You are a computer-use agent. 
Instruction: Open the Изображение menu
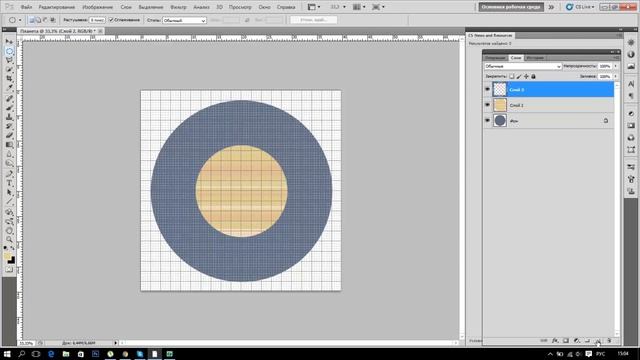[98, 7]
